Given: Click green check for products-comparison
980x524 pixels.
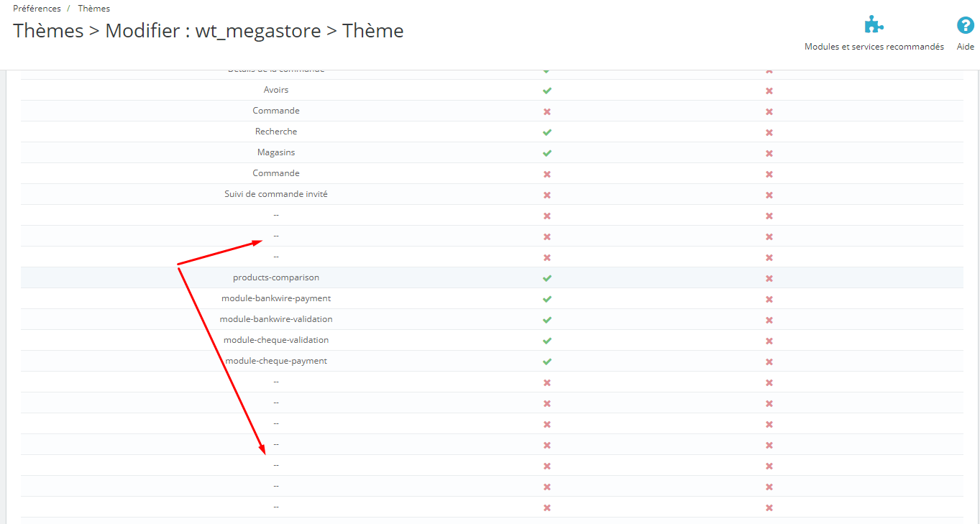Looking at the screenshot, I should pyautogui.click(x=547, y=278).
